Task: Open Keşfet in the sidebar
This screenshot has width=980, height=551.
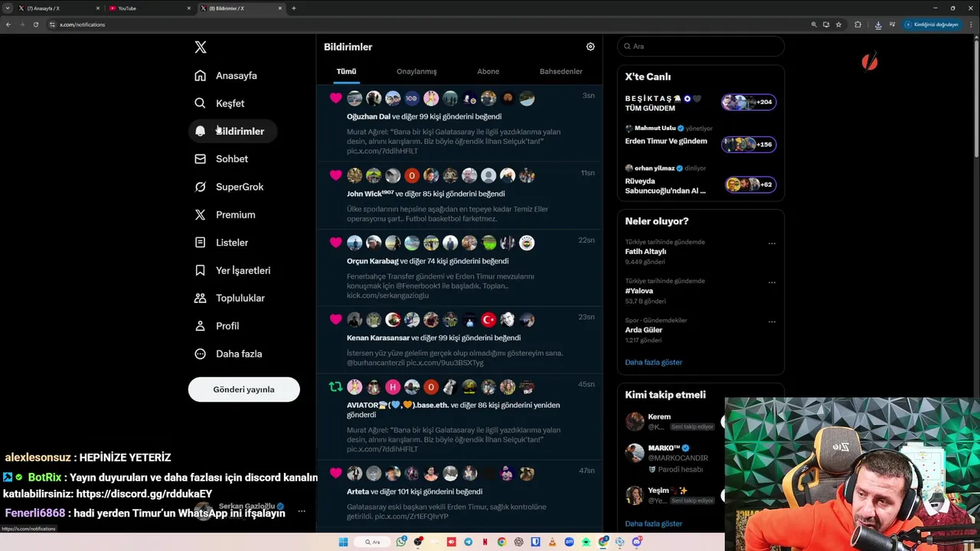Action: tap(220, 103)
